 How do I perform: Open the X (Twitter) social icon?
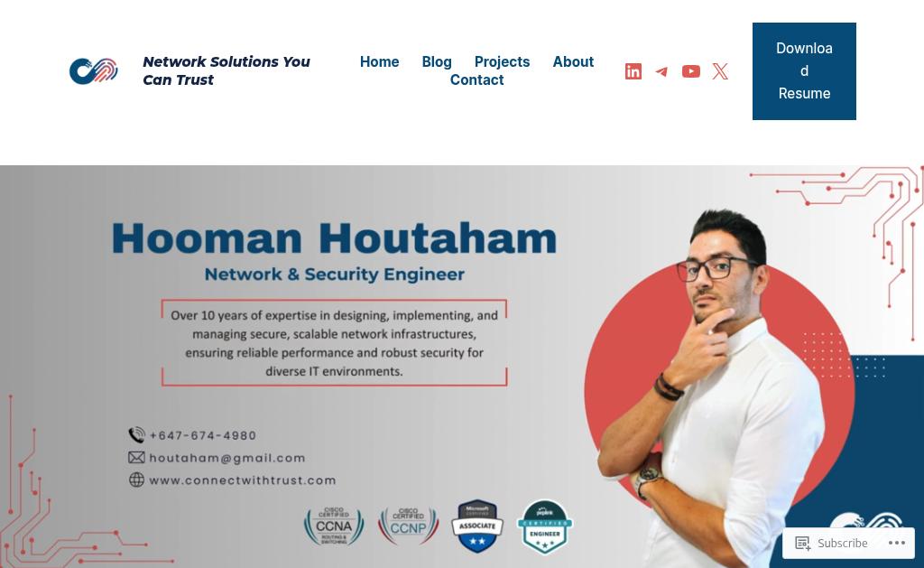click(719, 71)
